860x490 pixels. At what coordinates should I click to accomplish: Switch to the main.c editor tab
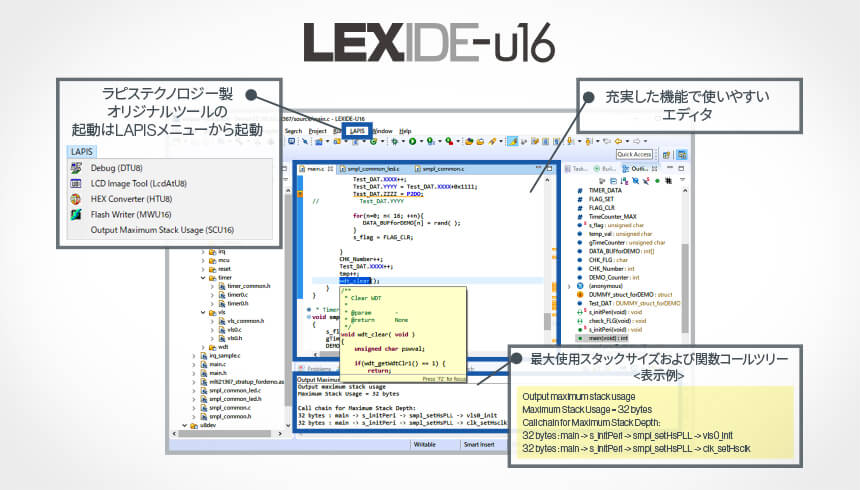(x=315, y=169)
